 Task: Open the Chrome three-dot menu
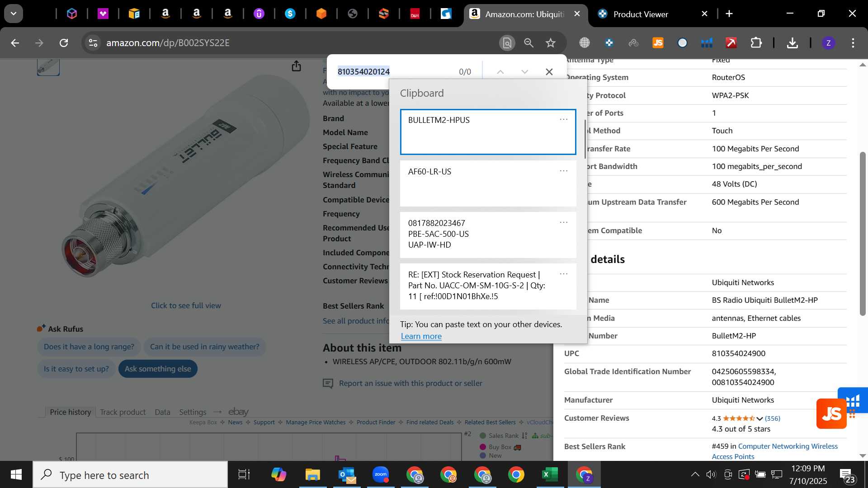[853, 43]
